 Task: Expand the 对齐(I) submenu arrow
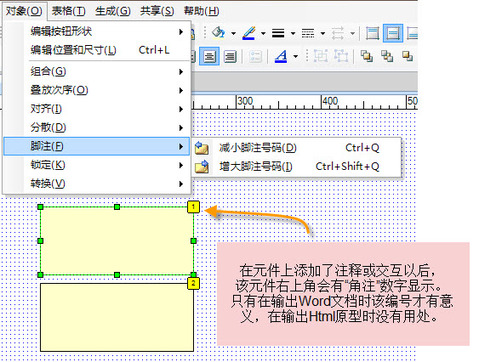(181, 109)
